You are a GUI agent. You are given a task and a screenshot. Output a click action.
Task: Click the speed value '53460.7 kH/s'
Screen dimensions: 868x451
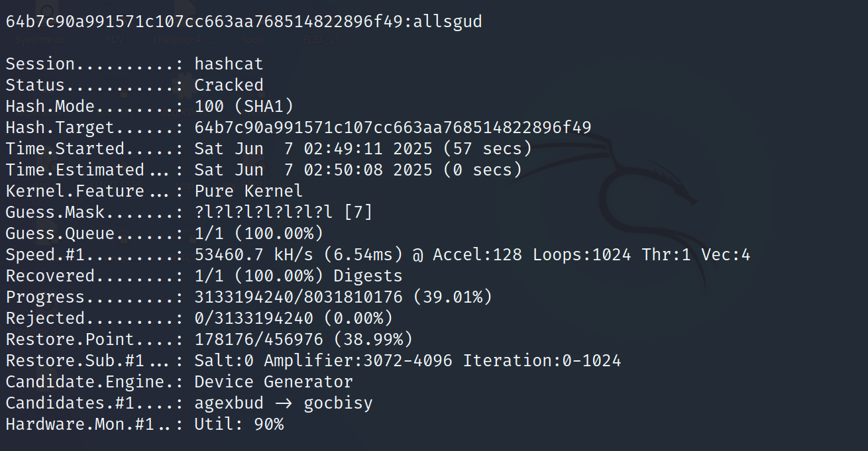pos(254,255)
